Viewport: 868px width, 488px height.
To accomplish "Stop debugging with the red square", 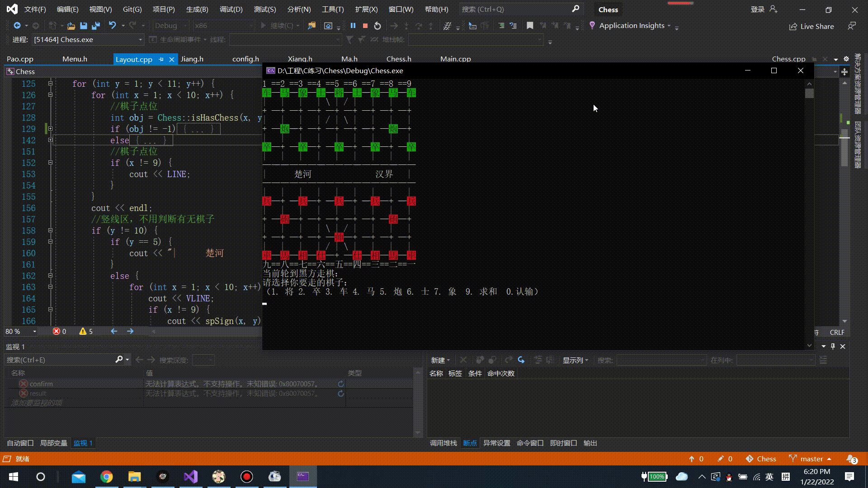I will [x=365, y=26].
